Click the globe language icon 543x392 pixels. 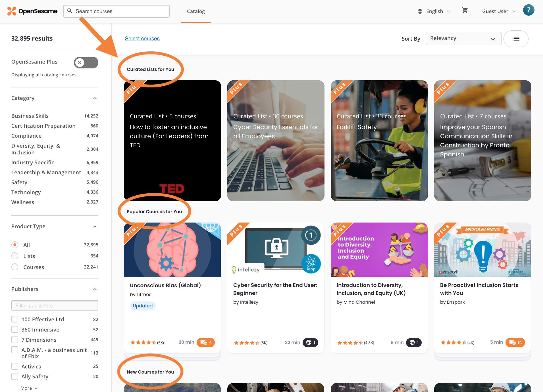(420, 11)
